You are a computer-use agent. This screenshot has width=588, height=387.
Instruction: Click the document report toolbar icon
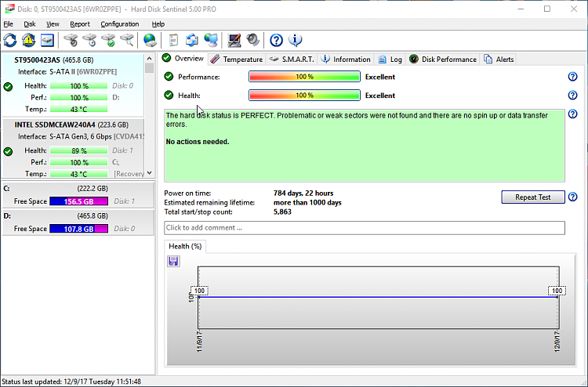pos(173,40)
